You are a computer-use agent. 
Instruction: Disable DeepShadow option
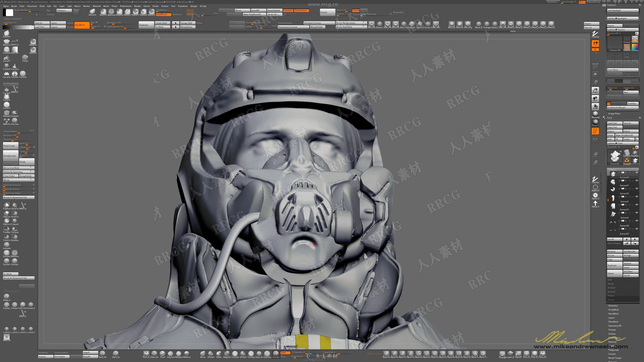pos(301,10)
